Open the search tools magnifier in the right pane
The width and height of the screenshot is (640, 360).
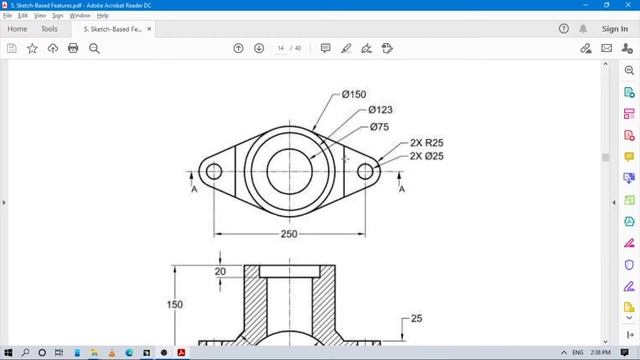click(x=629, y=71)
